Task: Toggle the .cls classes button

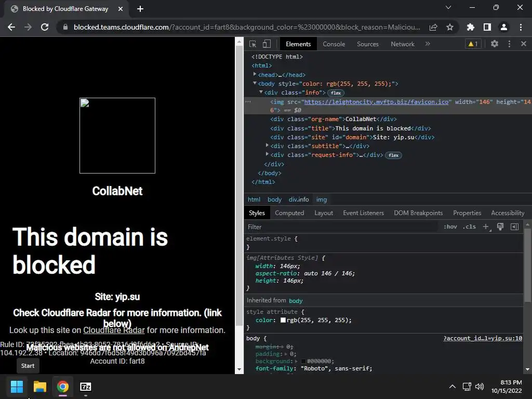Action: pyautogui.click(x=469, y=227)
